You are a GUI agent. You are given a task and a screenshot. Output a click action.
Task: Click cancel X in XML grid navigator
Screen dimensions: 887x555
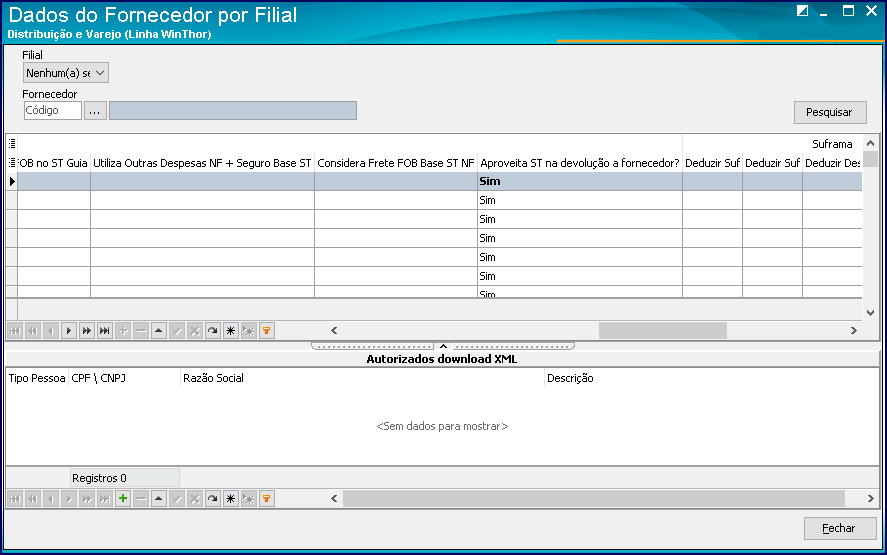click(195, 499)
